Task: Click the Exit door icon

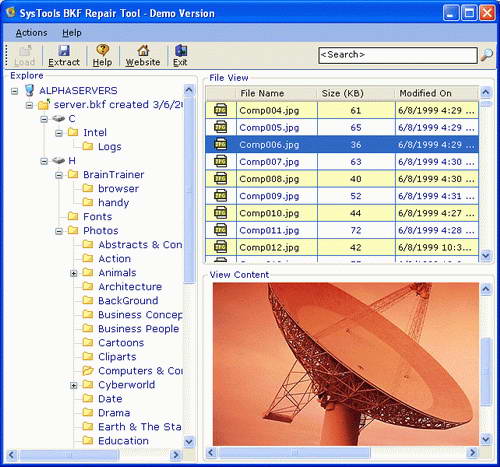Action: (x=181, y=50)
